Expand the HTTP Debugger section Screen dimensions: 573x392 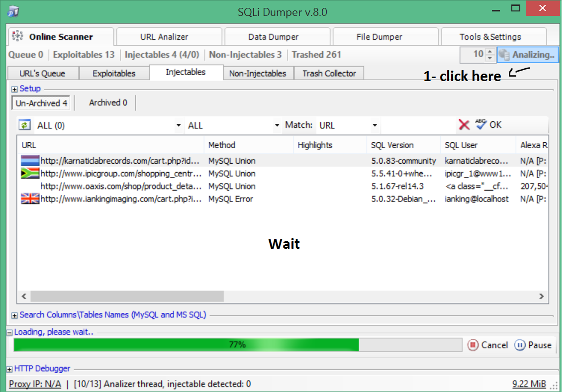[9, 369]
